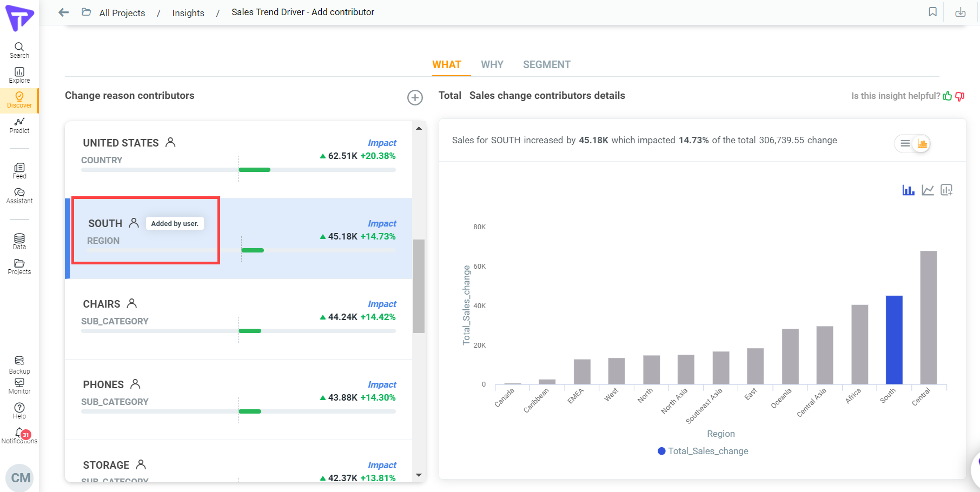Click UNITED STATES impact bar
The width and height of the screenshot is (980, 492).
tap(239, 170)
